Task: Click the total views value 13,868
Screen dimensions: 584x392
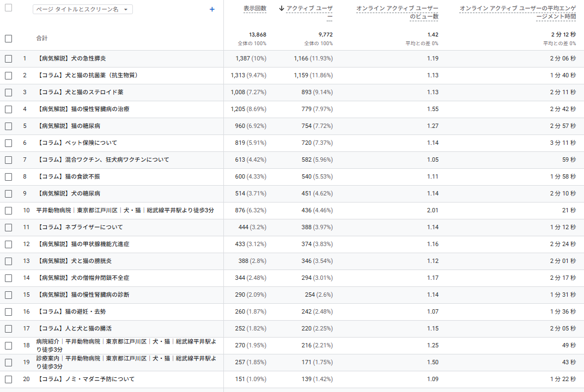Action: point(258,35)
